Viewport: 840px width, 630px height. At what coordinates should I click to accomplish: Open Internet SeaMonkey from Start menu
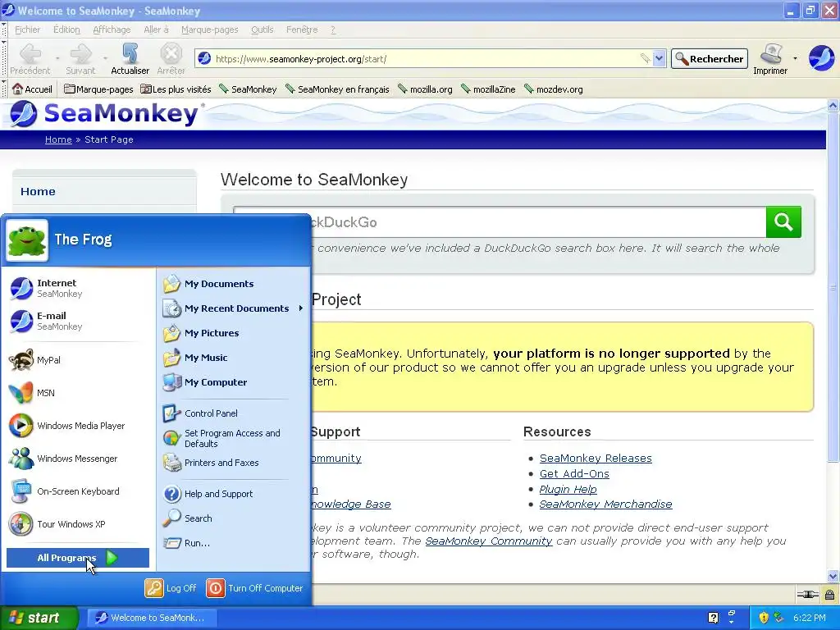79,288
